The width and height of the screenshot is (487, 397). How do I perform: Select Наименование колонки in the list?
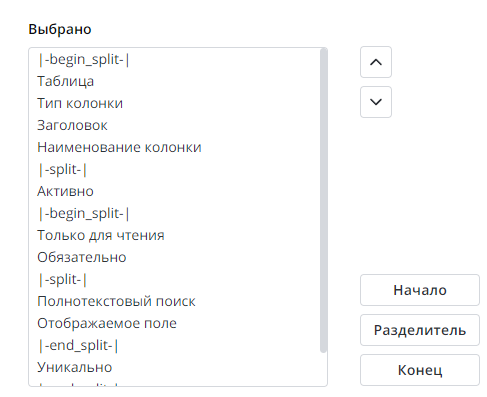coord(174,147)
